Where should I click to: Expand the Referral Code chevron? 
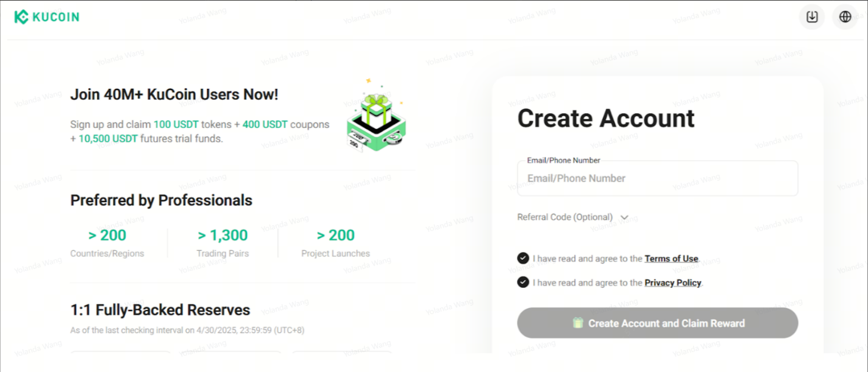click(x=624, y=217)
